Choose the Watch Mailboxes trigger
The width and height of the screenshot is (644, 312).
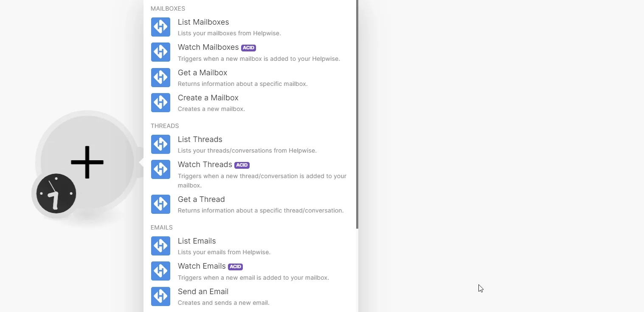250,52
